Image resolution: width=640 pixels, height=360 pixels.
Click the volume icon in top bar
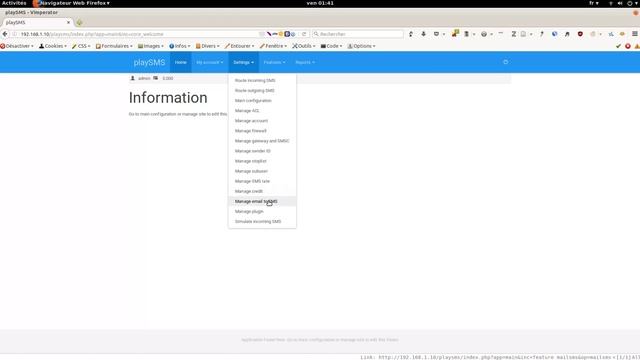[620, 3]
